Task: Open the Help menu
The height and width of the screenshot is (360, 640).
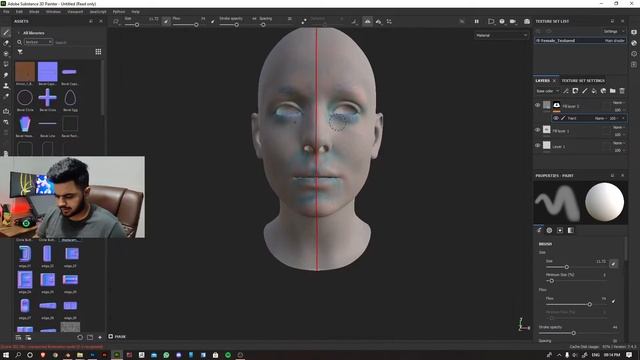Action: coord(136,12)
